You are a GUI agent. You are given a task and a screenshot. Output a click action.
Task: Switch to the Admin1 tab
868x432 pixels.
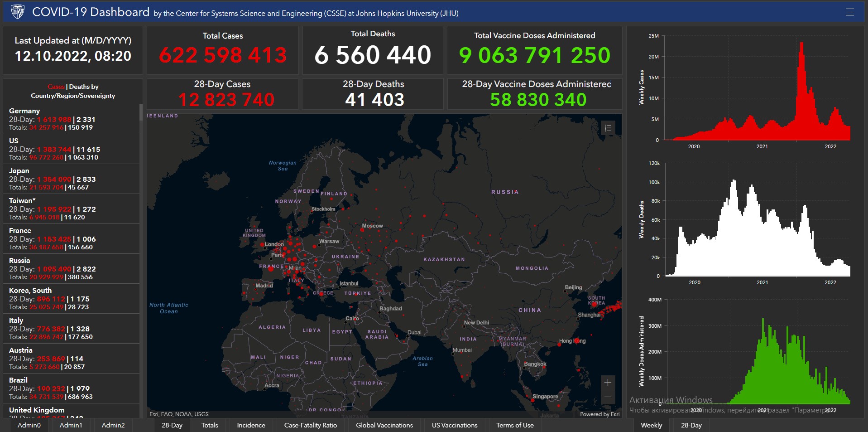point(71,425)
